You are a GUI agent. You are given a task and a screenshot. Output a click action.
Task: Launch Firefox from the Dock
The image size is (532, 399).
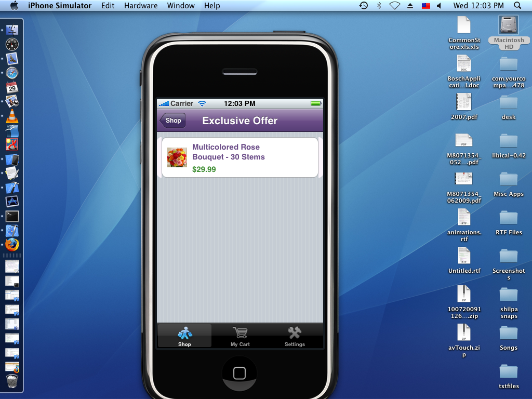[x=12, y=245]
